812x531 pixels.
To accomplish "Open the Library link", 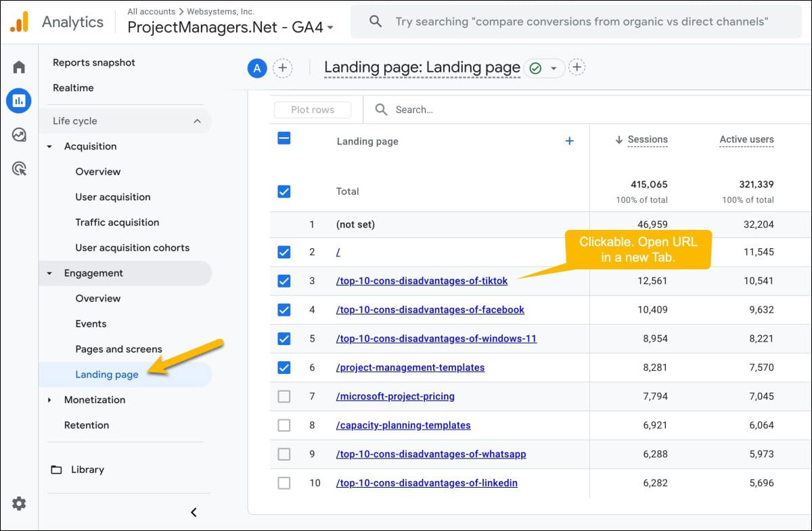I will click(87, 469).
